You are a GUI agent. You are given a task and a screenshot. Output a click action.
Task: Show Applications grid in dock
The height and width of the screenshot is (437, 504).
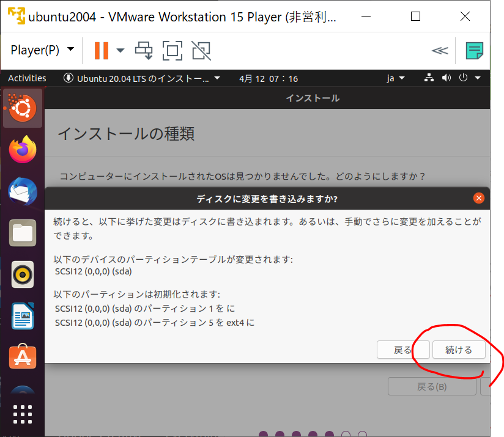click(x=23, y=414)
